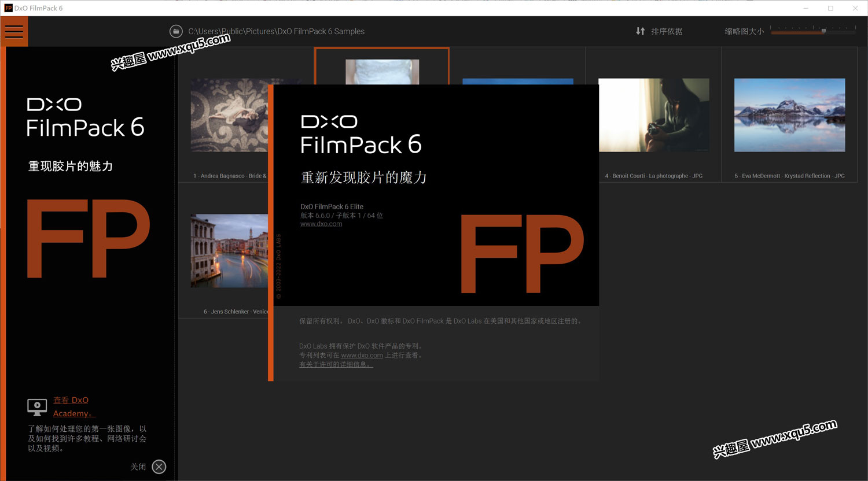This screenshot has height=481, width=868.
Task: Minimize the DxO FilmPack window
Action: click(806, 8)
